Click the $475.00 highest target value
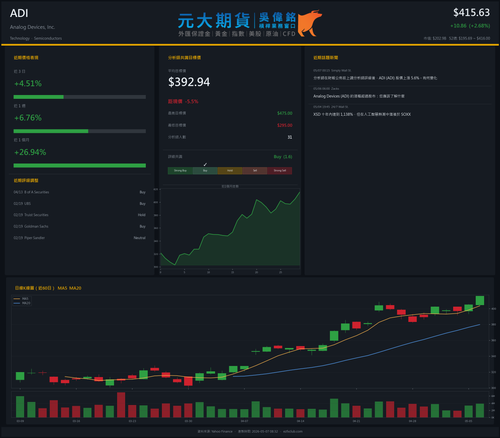Viewport: 500px width, 438px height. [285, 113]
